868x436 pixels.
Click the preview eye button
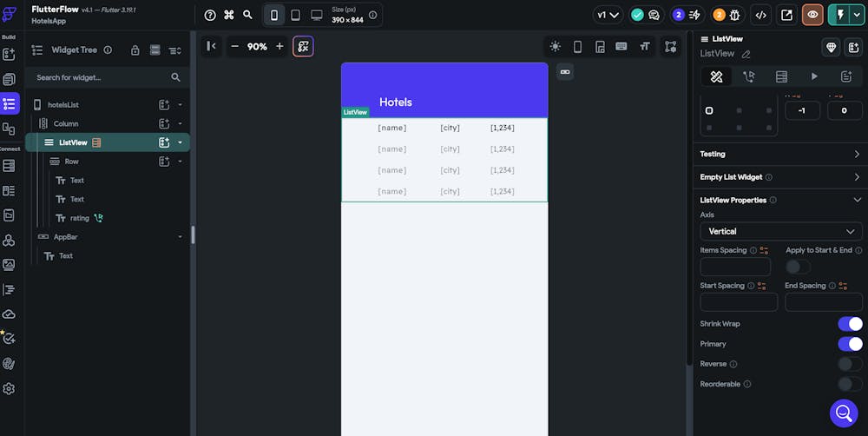point(812,15)
